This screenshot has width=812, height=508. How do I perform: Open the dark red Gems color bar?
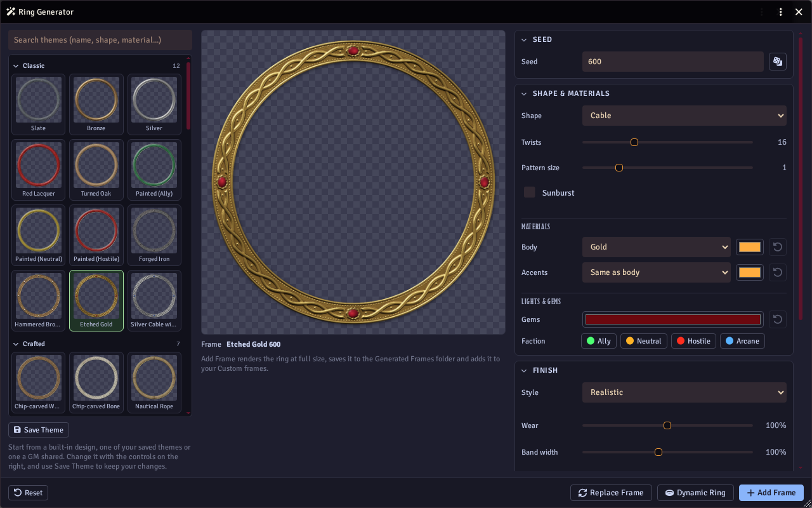pyautogui.click(x=673, y=319)
